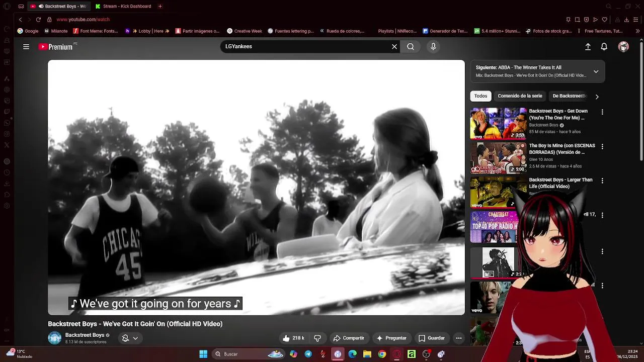This screenshot has height=362, width=644.
Task: View site security lock icon
Action: pos(49,20)
